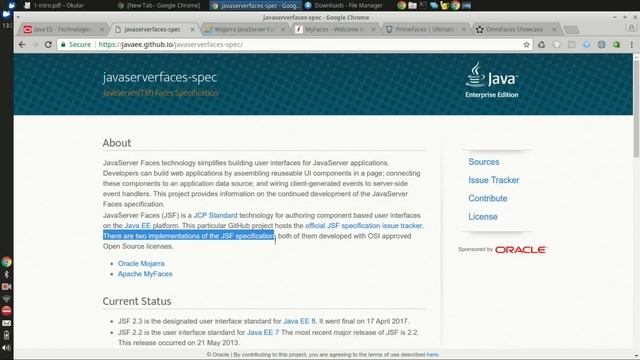640x360 pixels.
Task: Close the OmniFaces Showcase tab
Action: pos(554,29)
